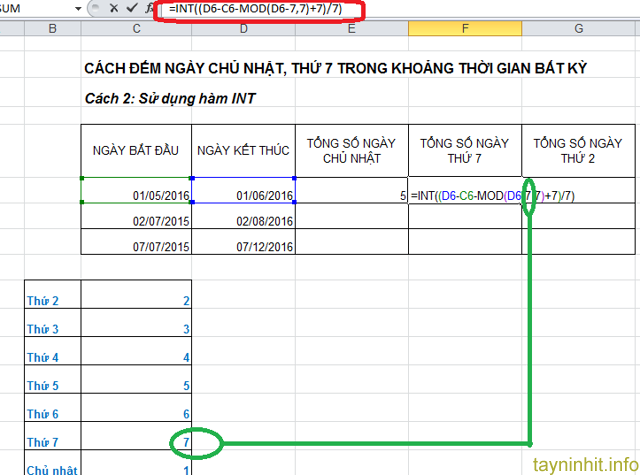Screen dimensions: 640x475
Task: Click the Enter checkmark formula icon
Action: (131, 8)
